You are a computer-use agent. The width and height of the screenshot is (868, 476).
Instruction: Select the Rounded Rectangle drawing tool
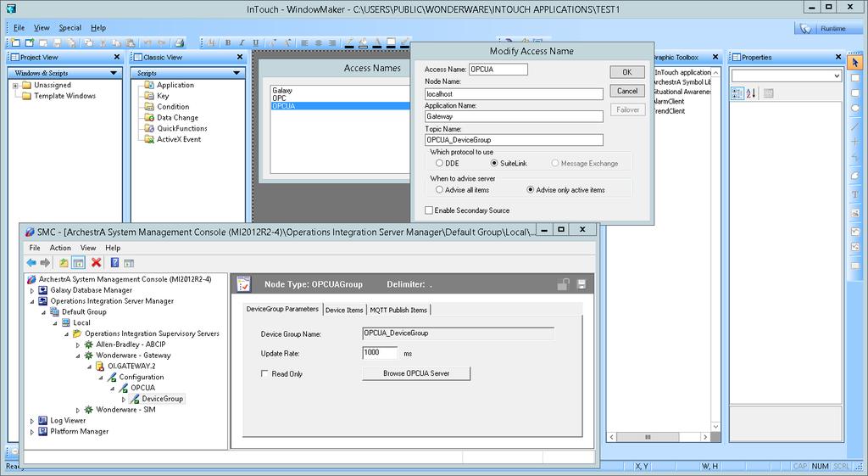(855, 93)
